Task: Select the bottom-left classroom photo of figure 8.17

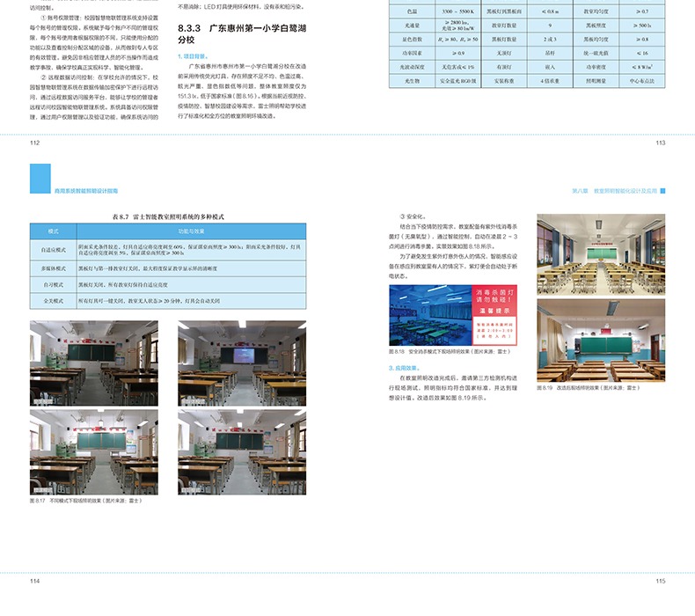Action: point(94,452)
